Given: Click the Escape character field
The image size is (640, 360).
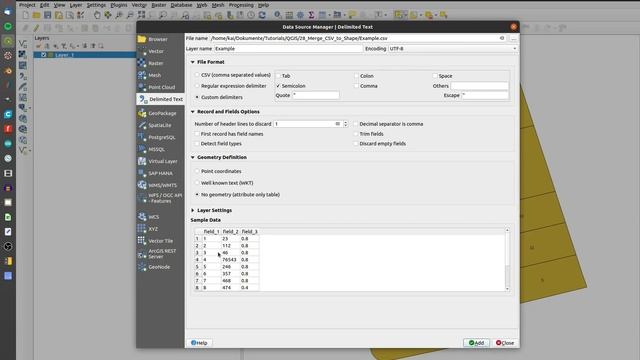Looking at the screenshot, I should 485,95.
